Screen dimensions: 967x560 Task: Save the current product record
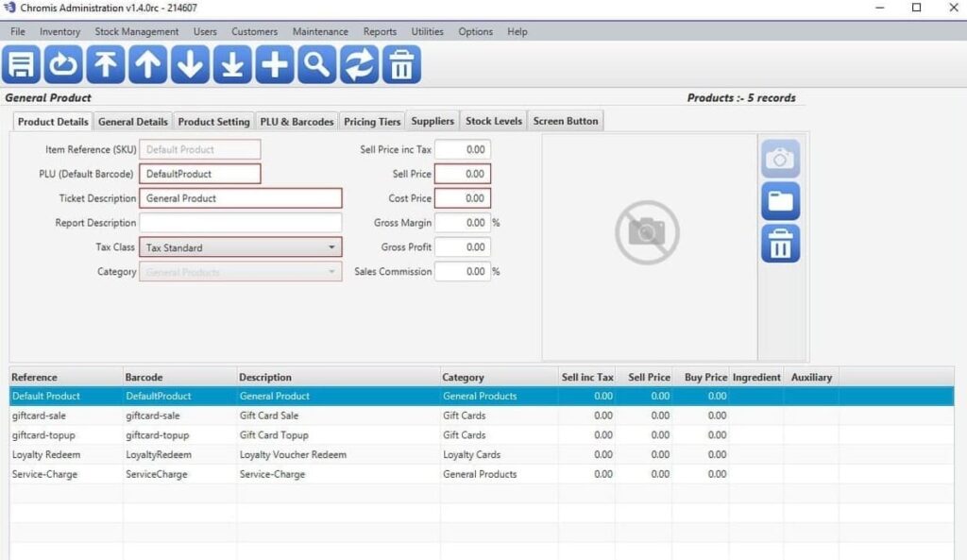click(21, 65)
